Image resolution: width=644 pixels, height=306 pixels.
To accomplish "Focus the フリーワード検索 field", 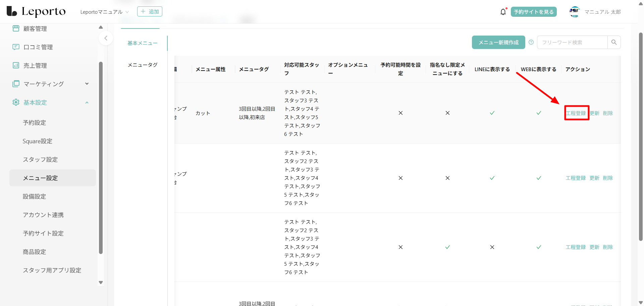I will [572, 42].
